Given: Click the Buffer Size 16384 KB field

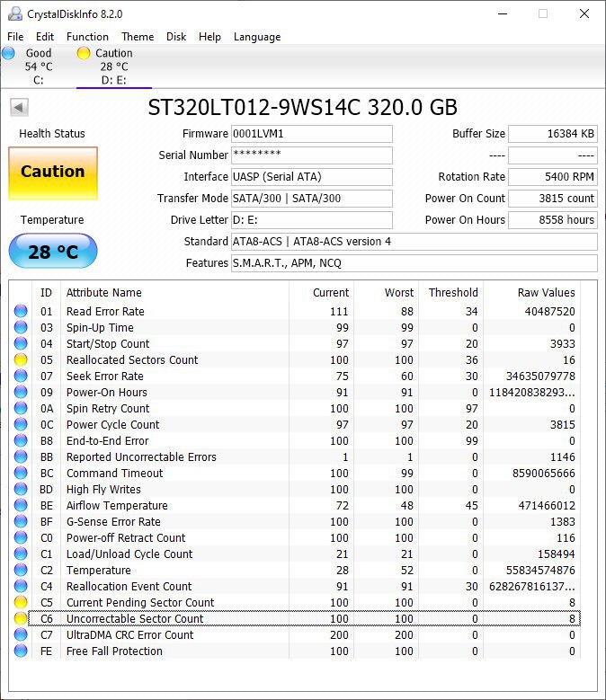Looking at the screenshot, I should click(x=553, y=134).
